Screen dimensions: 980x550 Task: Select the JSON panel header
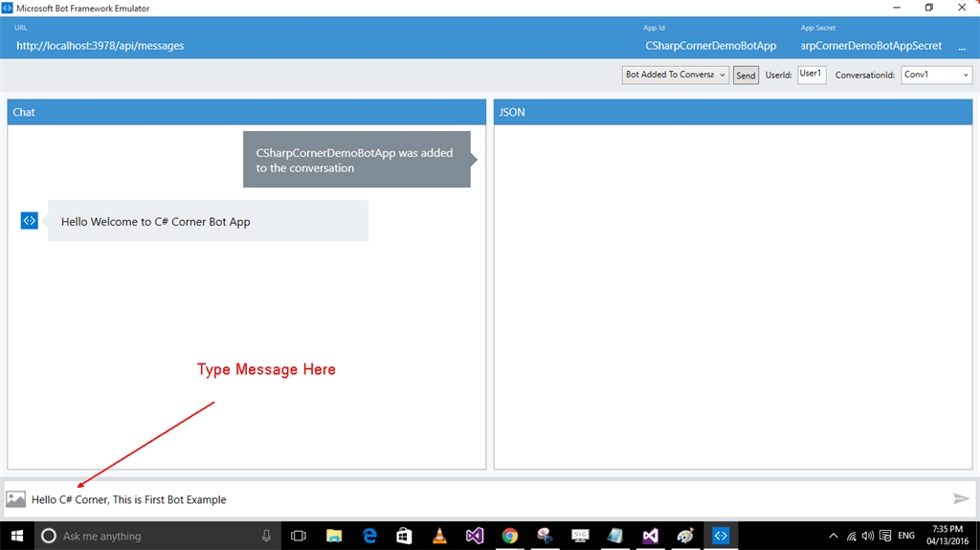pyautogui.click(x=732, y=112)
